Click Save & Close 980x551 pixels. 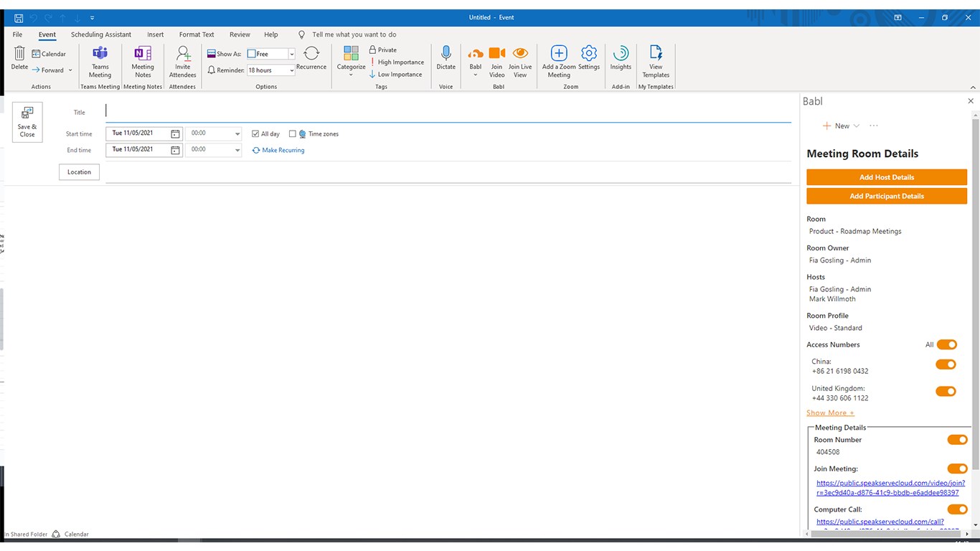[27, 122]
